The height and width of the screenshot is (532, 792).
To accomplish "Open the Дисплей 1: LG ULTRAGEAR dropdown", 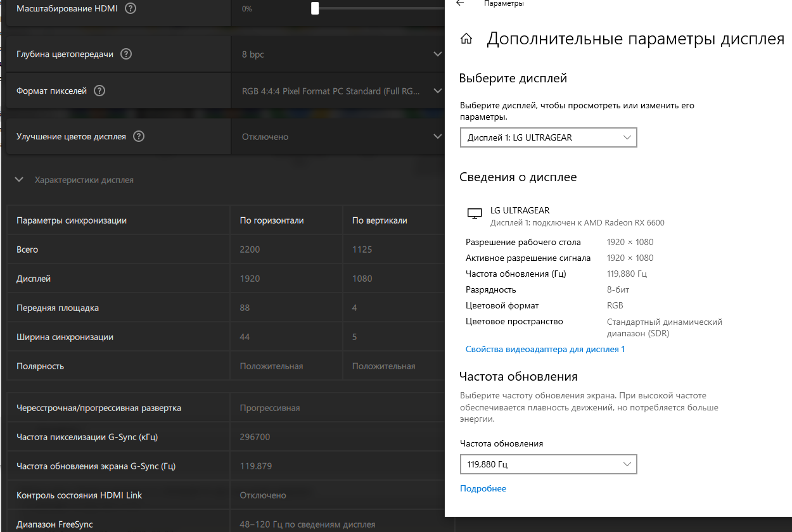I will pos(548,137).
